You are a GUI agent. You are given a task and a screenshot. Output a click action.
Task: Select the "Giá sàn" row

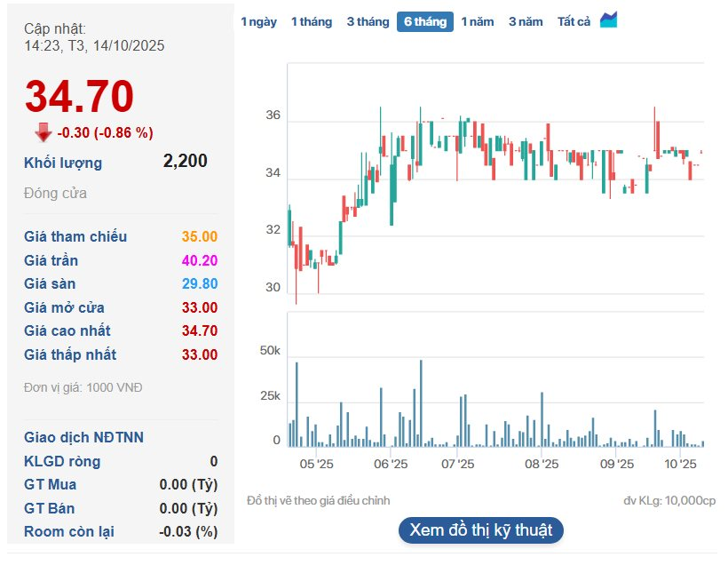point(51,283)
